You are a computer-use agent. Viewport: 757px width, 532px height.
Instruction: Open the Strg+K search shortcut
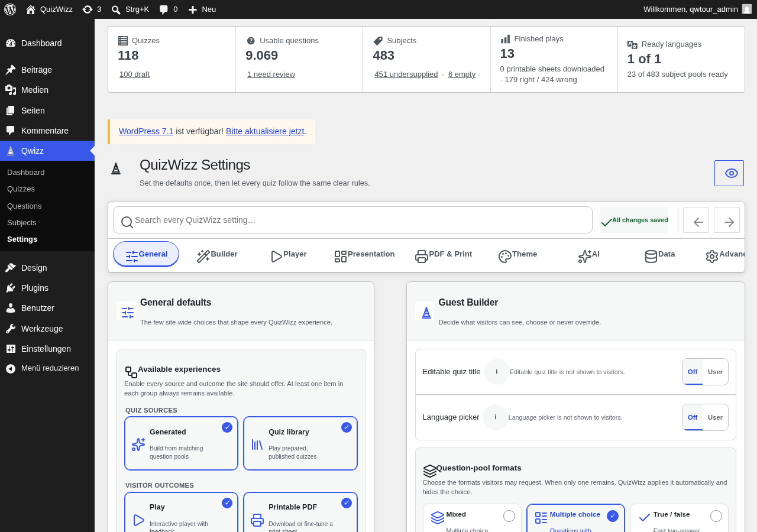coord(130,9)
